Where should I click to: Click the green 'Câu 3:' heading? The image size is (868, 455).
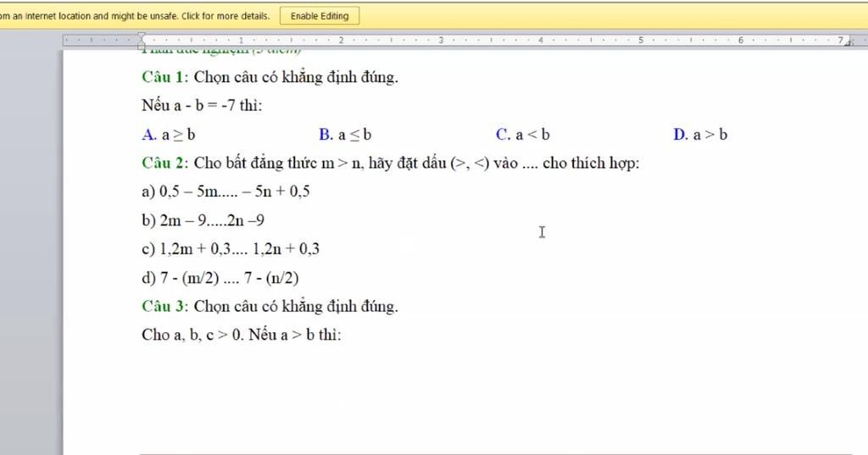pos(165,306)
